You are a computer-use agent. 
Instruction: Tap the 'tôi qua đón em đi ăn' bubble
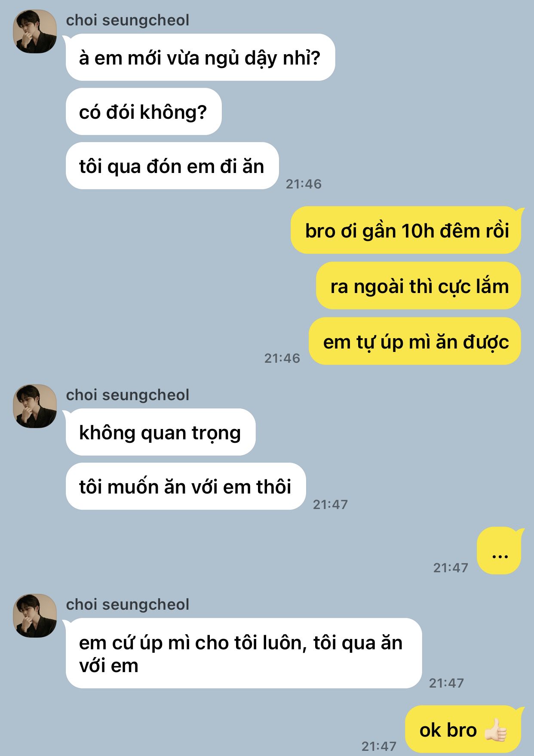pyautogui.click(x=172, y=166)
